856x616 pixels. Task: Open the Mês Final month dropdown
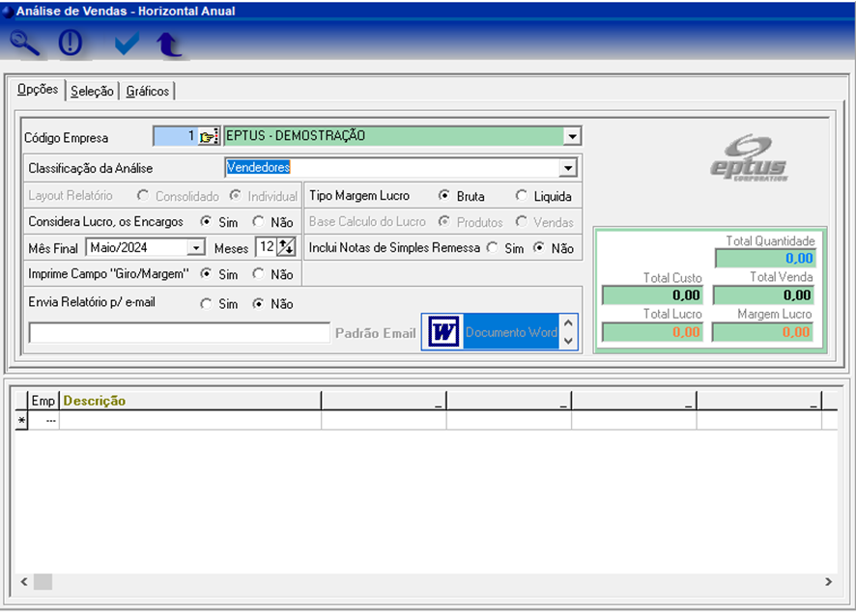pos(196,248)
